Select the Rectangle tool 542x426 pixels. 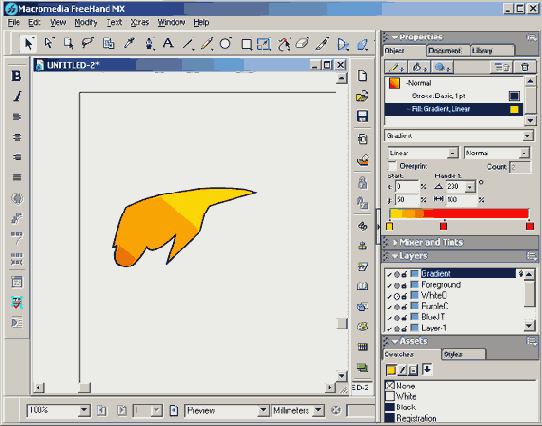pyautogui.click(x=246, y=44)
